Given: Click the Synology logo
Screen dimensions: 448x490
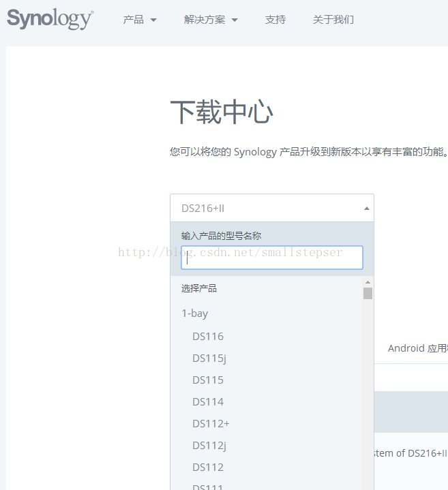Looking at the screenshot, I should click(50, 19).
